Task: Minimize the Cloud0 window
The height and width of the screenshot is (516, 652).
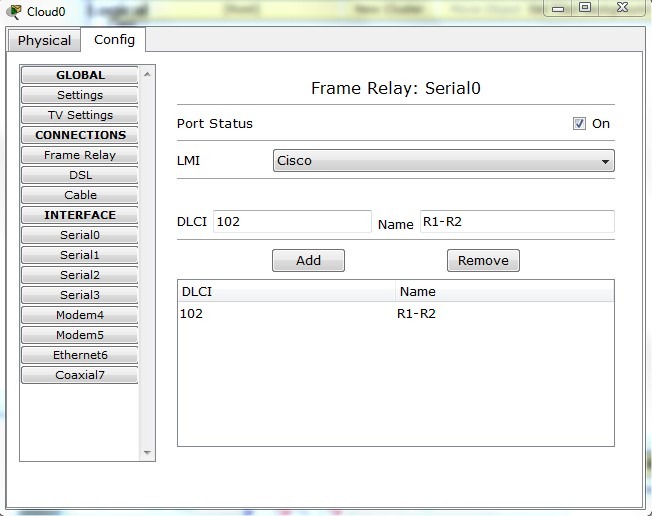Action: (558, 8)
